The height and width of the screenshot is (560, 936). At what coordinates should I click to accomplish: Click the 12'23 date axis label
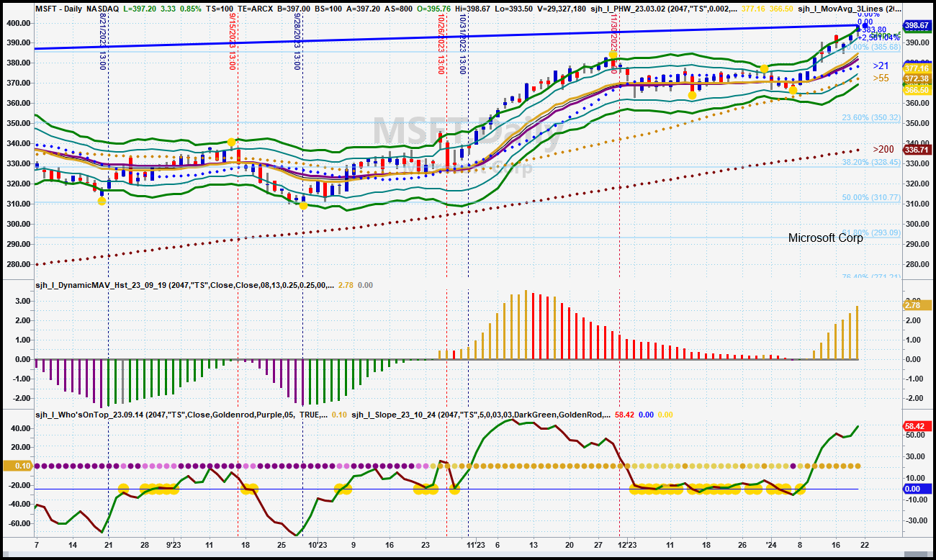627,546
